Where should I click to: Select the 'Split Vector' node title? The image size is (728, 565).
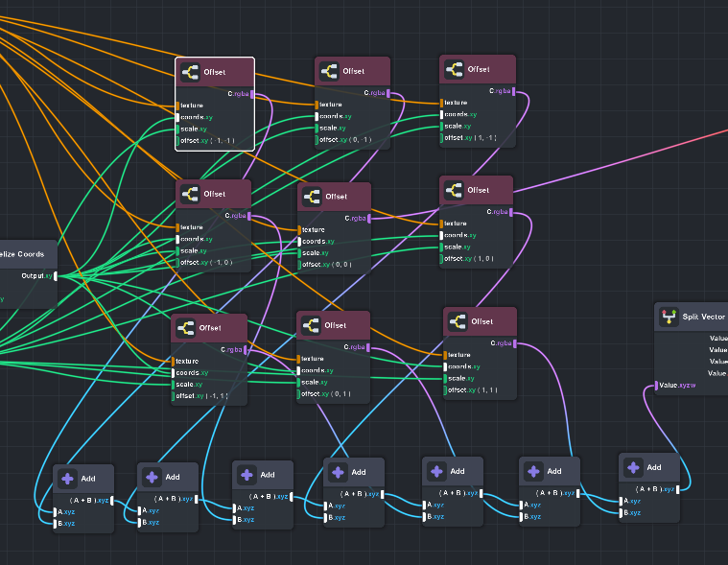(x=703, y=317)
